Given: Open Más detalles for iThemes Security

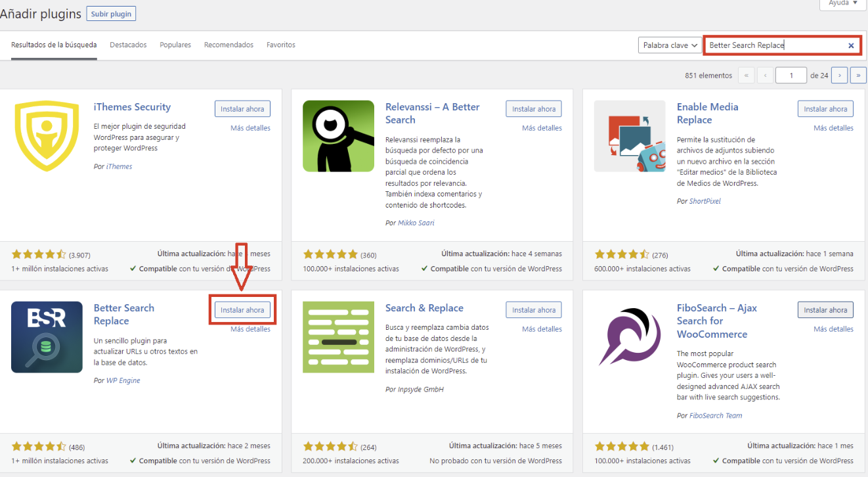Looking at the screenshot, I should coord(250,128).
